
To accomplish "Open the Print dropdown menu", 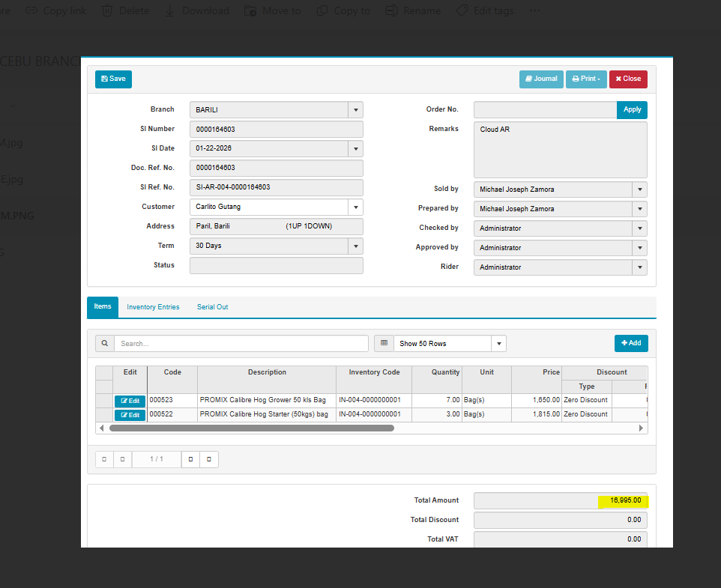I will coord(586,79).
